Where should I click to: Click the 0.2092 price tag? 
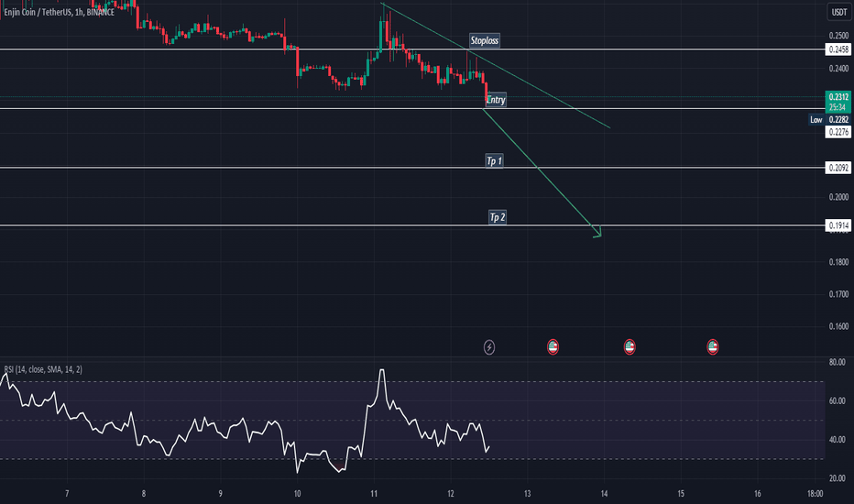838,168
